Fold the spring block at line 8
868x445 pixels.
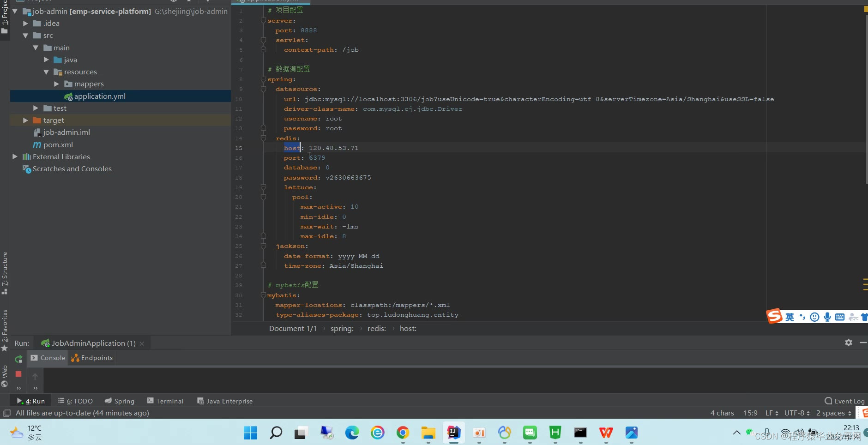point(263,79)
